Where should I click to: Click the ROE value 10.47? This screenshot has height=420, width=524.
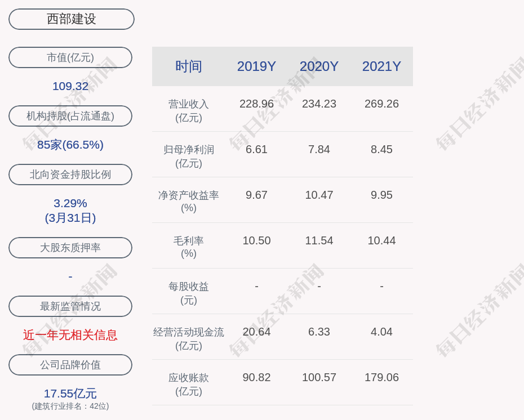(x=319, y=195)
